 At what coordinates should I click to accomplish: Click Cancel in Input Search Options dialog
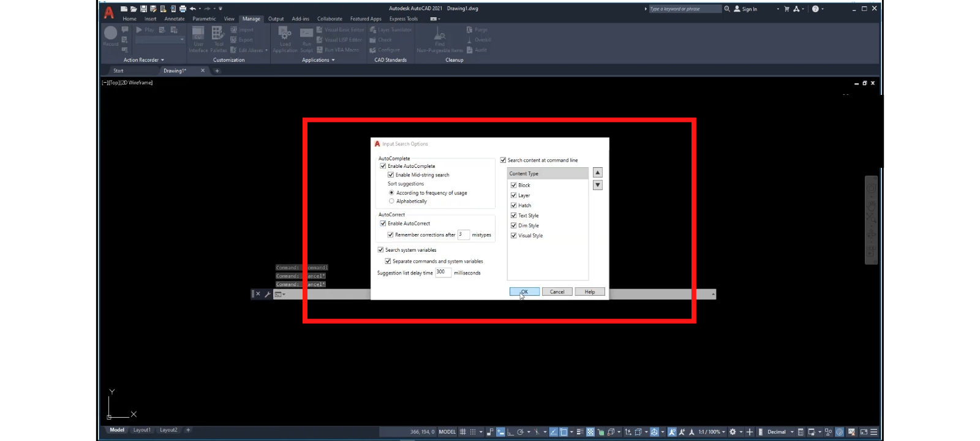[557, 292]
